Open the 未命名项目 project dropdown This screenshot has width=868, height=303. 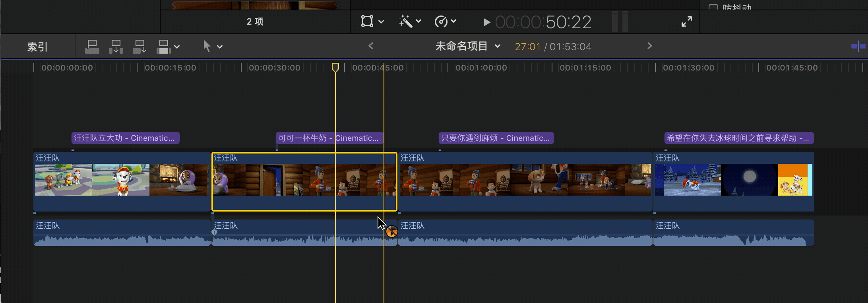click(x=468, y=46)
